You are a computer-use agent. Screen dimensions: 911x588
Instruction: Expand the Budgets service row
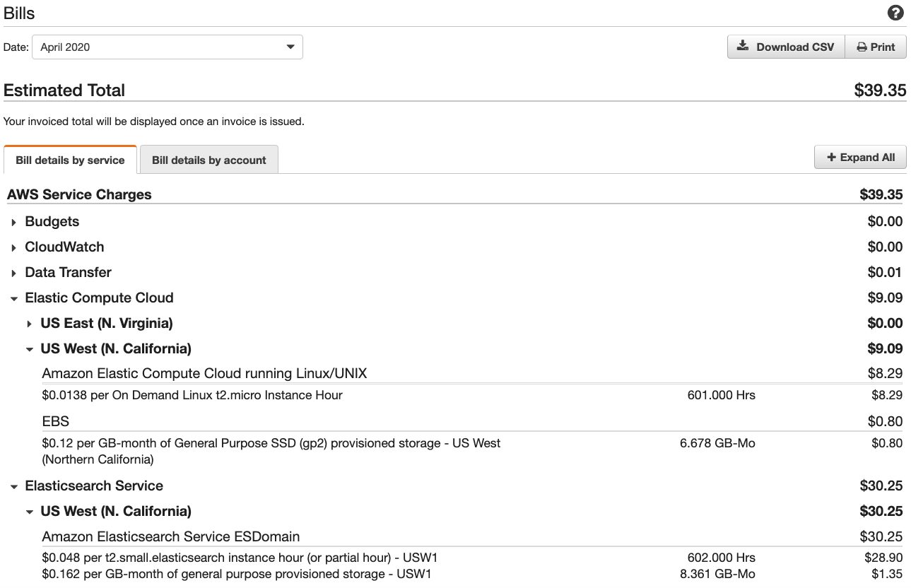(13, 222)
